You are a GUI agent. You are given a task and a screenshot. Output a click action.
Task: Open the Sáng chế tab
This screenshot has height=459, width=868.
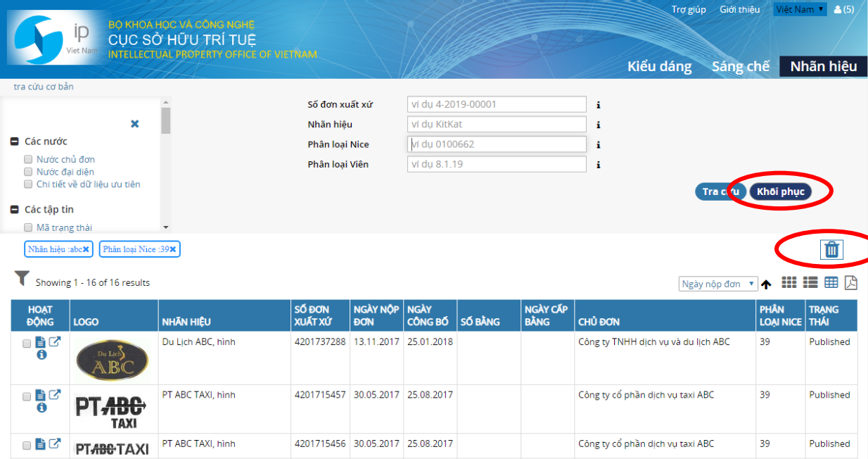tap(741, 66)
